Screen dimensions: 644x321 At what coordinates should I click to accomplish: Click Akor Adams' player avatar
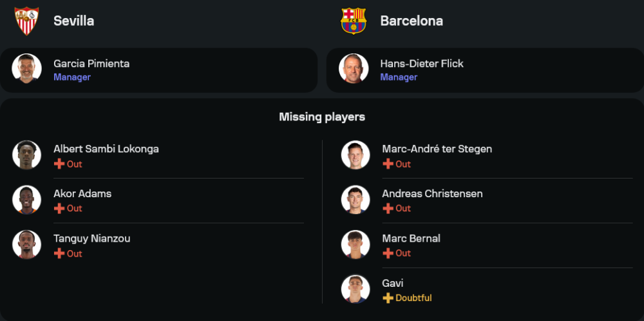coord(26,200)
